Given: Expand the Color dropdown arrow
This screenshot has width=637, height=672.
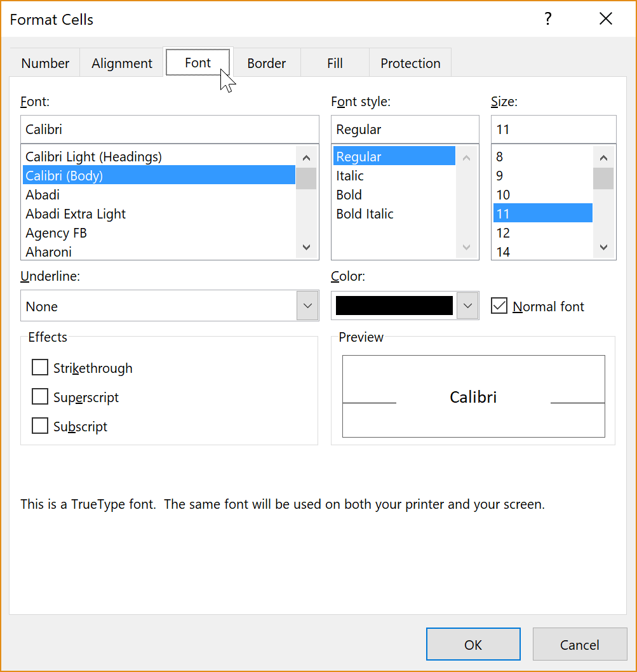Looking at the screenshot, I should click(467, 306).
